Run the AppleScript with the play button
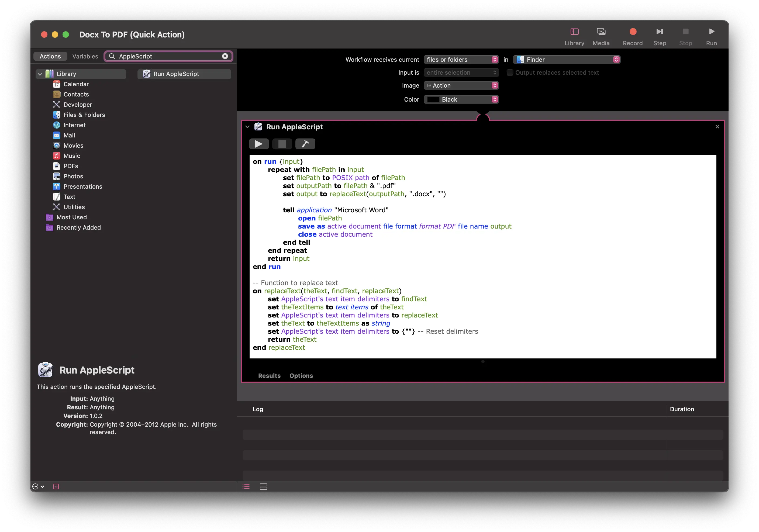The image size is (759, 532). 259,144
